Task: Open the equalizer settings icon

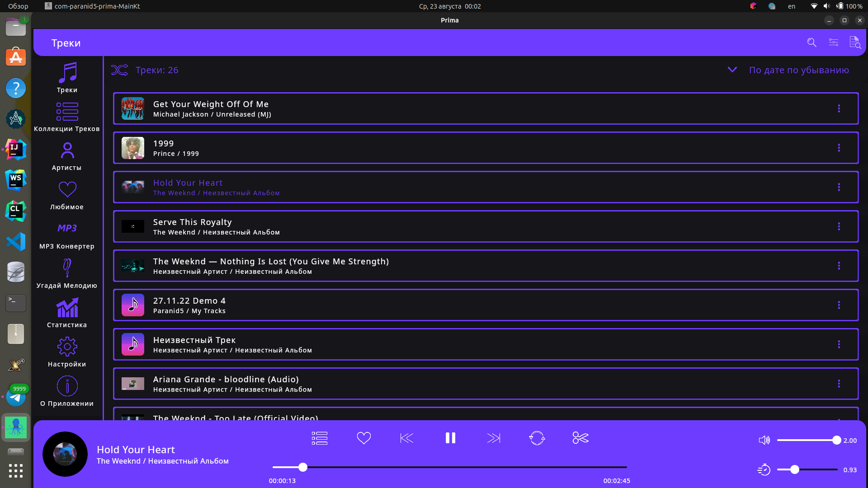Action: tap(833, 42)
